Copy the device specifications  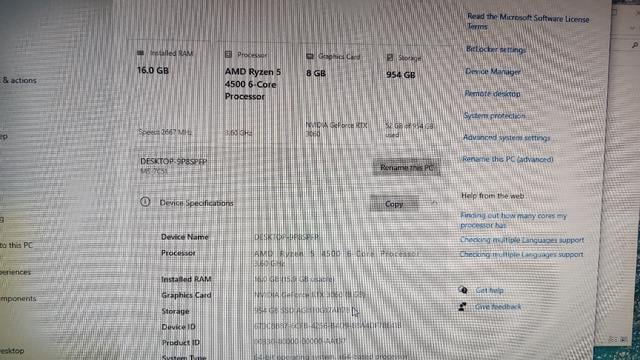pyautogui.click(x=394, y=204)
